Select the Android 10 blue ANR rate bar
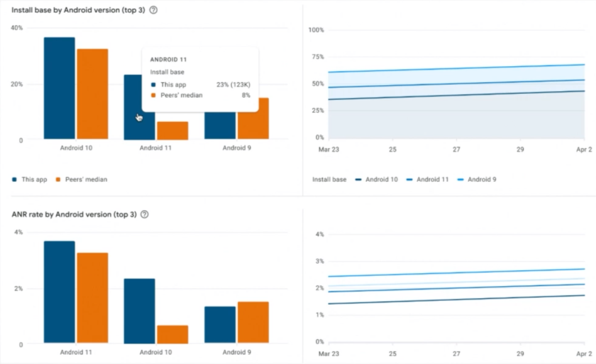 [x=140, y=311]
